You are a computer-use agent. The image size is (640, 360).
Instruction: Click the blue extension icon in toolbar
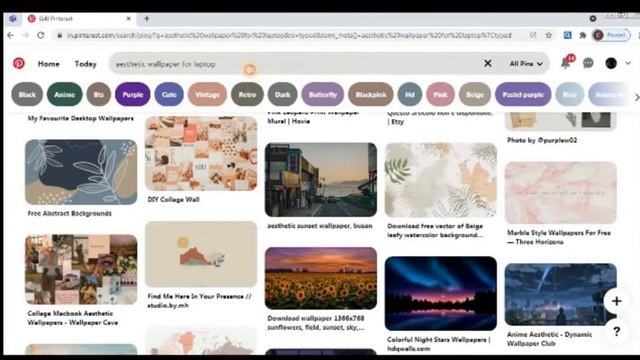[567, 36]
